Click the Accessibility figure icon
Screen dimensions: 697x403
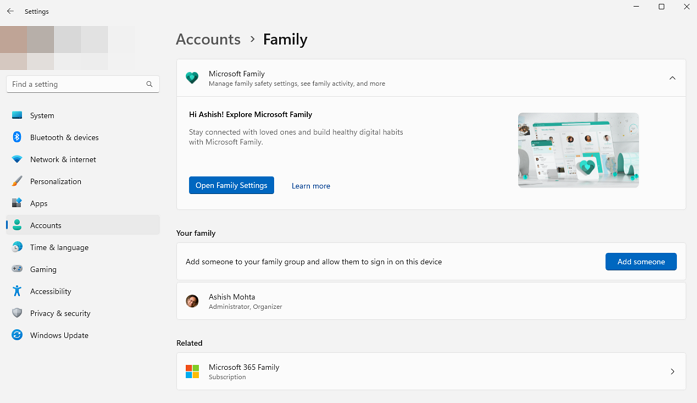pos(17,291)
